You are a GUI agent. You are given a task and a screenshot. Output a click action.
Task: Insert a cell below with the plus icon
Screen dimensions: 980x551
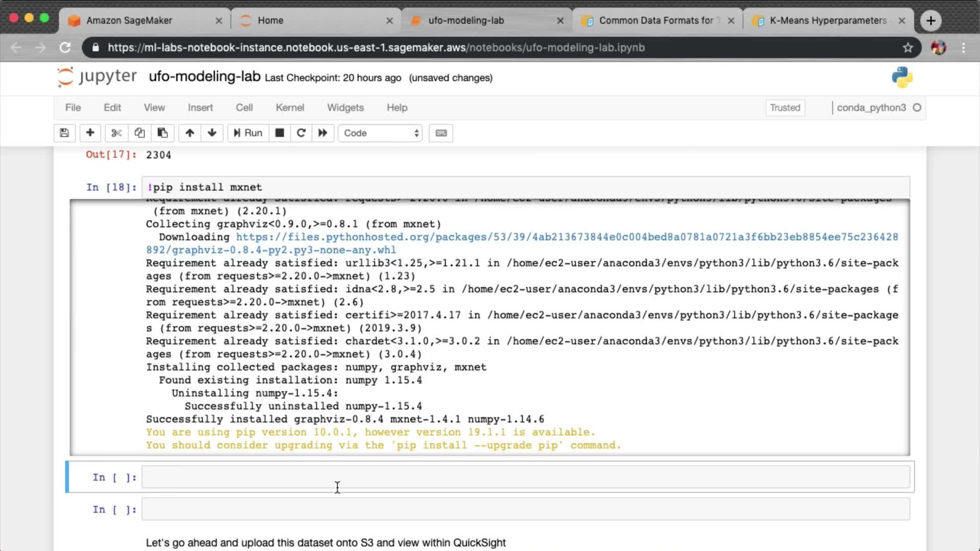click(x=90, y=133)
